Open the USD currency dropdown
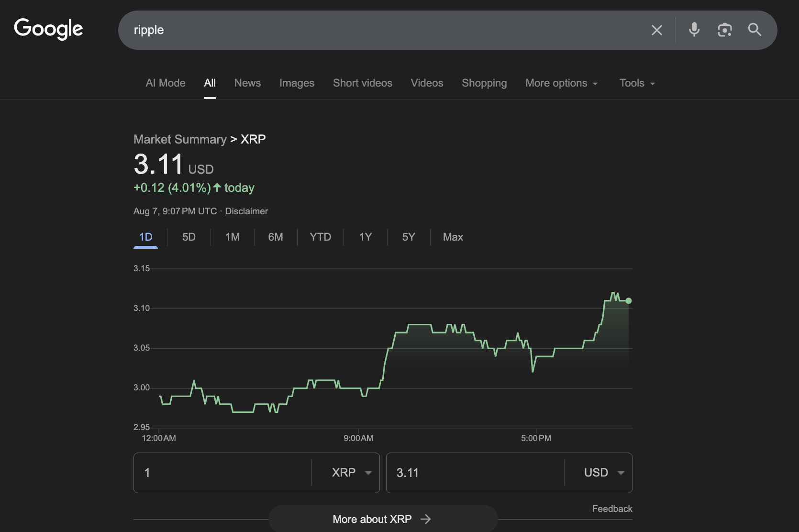The width and height of the screenshot is (799, 532). click(604, 473)
